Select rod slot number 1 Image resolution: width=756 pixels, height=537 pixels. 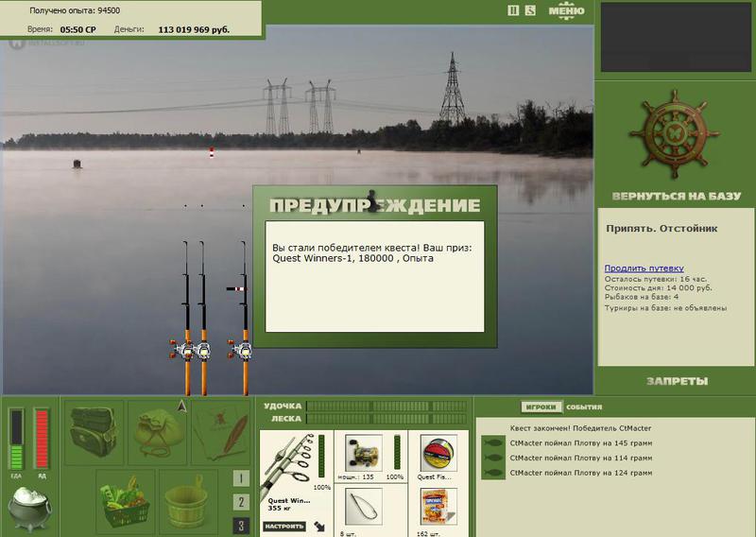(x=241, y=478)
